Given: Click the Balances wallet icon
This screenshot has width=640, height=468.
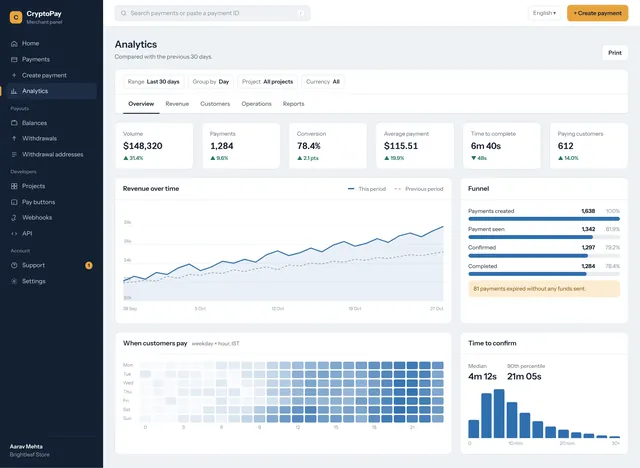Looking at the screenshot, I should click(14, 123).
